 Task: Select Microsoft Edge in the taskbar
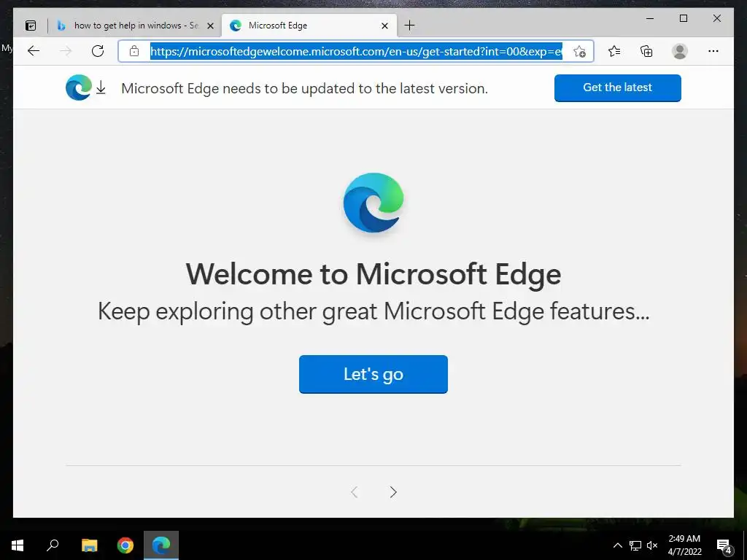[x=161, y=545]
